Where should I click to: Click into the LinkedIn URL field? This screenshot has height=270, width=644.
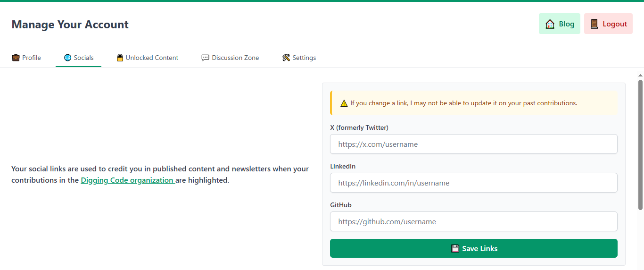point(473,183)
